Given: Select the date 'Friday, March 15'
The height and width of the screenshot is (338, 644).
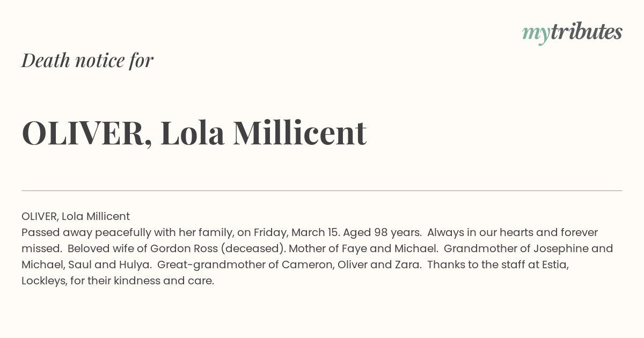Looking at the screenshot, I should click(296, 232).
